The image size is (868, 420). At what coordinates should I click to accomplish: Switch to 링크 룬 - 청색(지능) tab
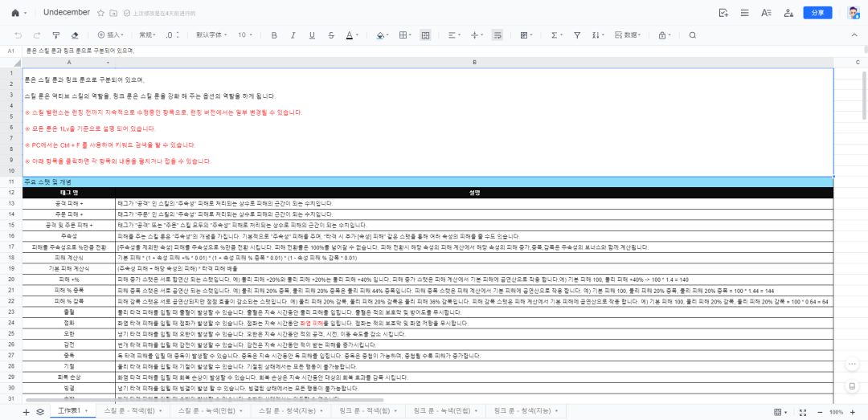(x=526, y=411)
